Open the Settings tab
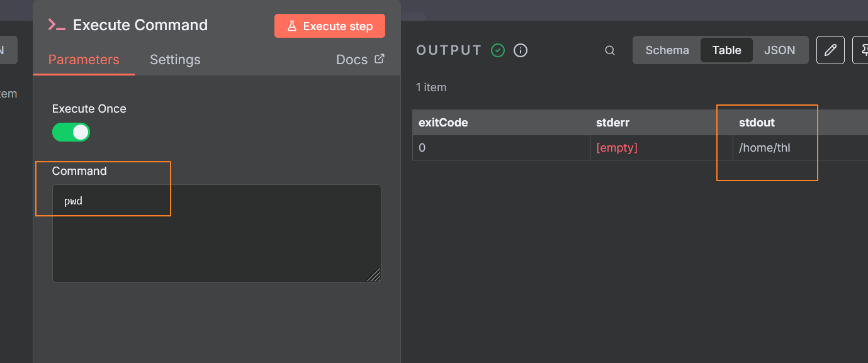 pyautogui.click(x=175, y=60)
